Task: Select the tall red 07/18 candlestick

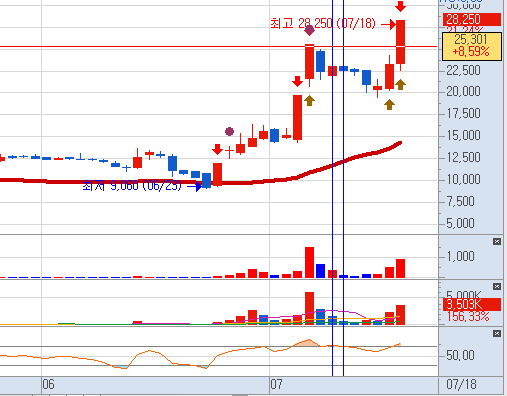Action: [x=400, y=42]
